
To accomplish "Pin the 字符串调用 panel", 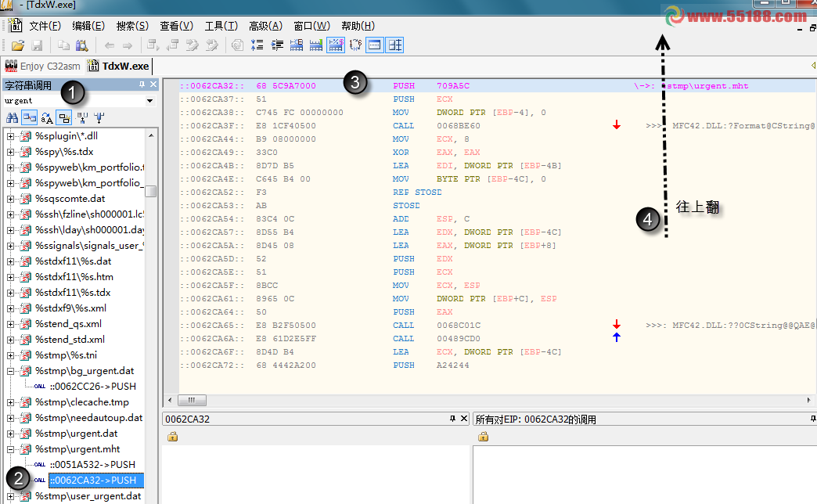I will (142, 85).
